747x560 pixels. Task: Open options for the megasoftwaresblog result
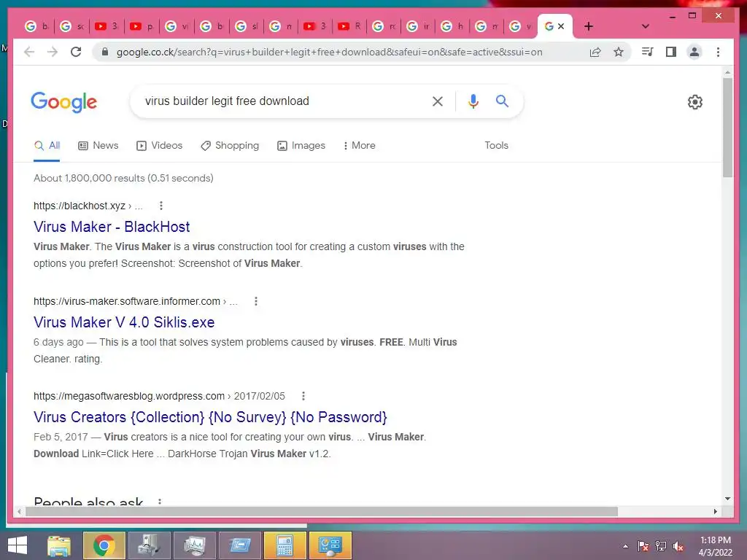[x=303, y=396]
